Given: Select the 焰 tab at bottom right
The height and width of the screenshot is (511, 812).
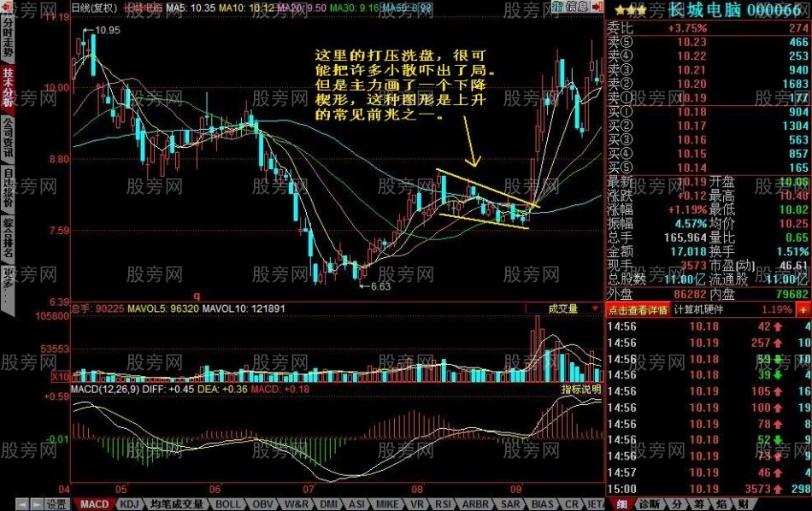Looking at the screenshot, I should pyautogui.click(x=721, y=504).
